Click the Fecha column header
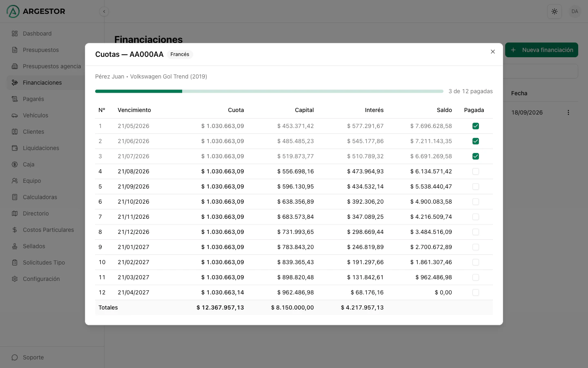The height and width of the screenshot is (368, 588). pyautogui.click(x=519, y=93)
